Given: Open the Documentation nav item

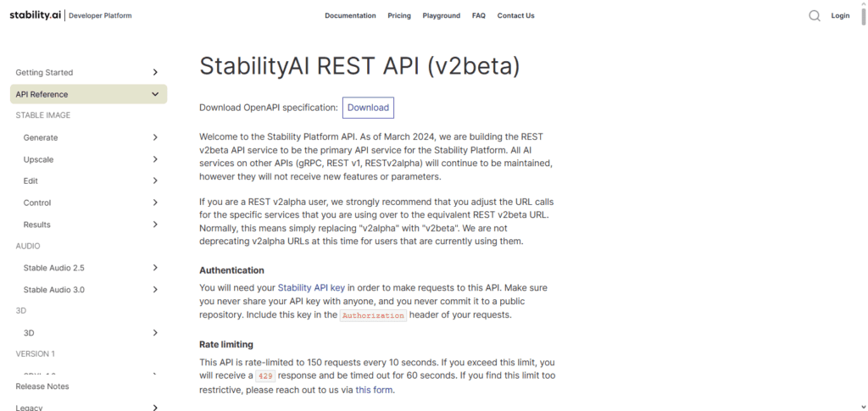Looking at the screenshot, I should tap(350, 15).
